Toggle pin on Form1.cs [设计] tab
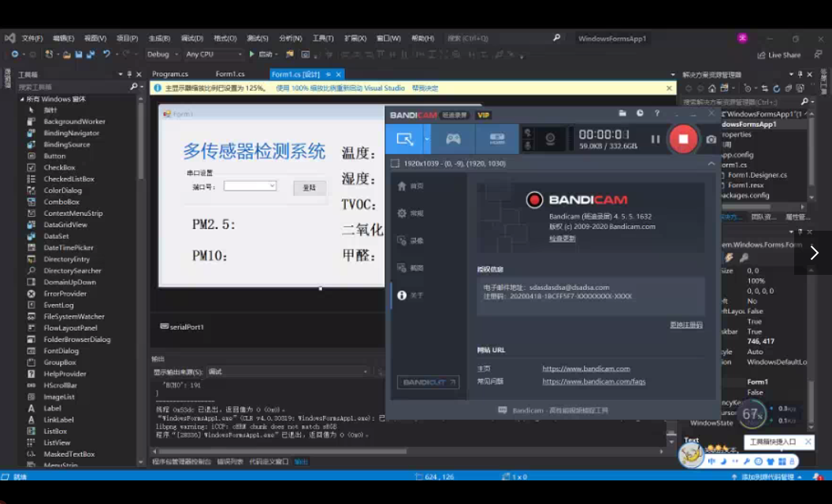This screenshot has width=832, height=504. (x=329, y=74)
